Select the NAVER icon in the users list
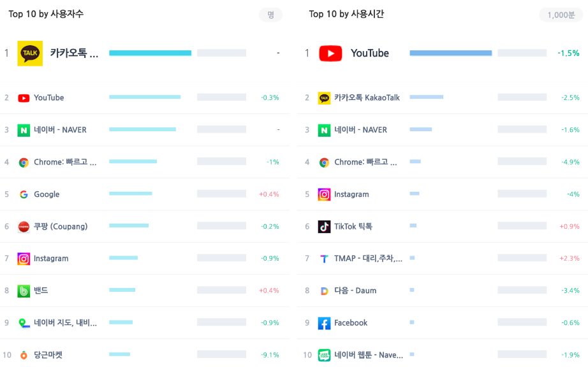The height and width of the screenshot is (381, 588). (x=24, y=131)
